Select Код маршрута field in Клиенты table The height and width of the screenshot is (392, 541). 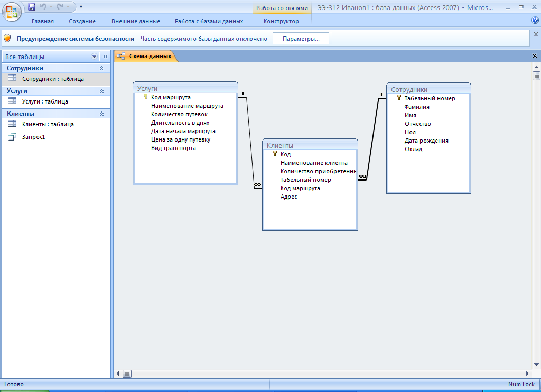pyautogui.click(x=300, y=189)
